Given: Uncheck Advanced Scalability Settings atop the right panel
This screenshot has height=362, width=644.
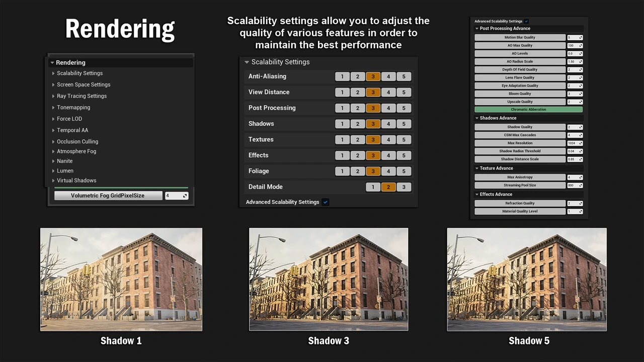Looking at the screenshot, I should [526, 22].
